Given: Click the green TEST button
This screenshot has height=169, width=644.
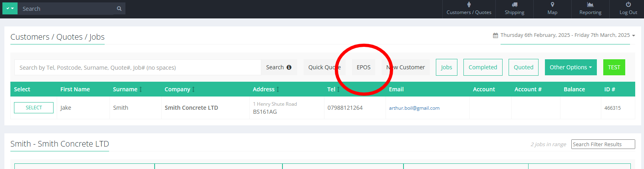Looking at the screenshot, I should [x=614, y=67].
